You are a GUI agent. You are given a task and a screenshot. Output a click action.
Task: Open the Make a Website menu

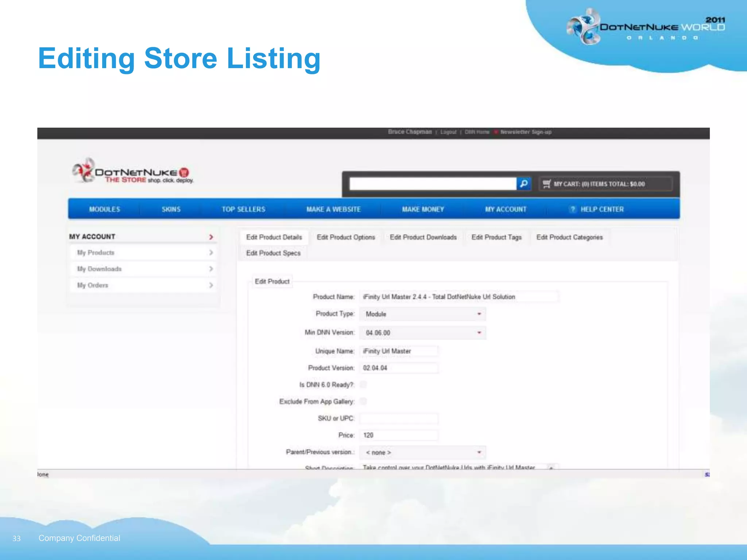pos(333,209)
